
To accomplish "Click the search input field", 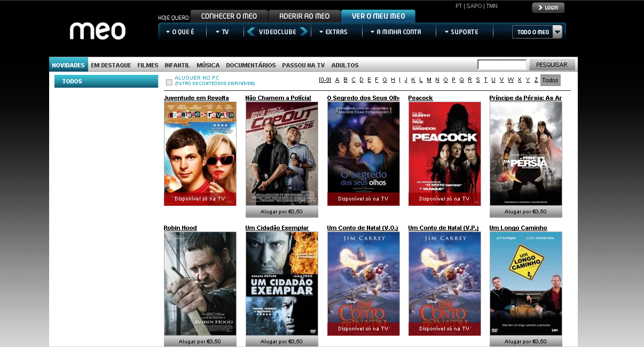I will [502, 65].
